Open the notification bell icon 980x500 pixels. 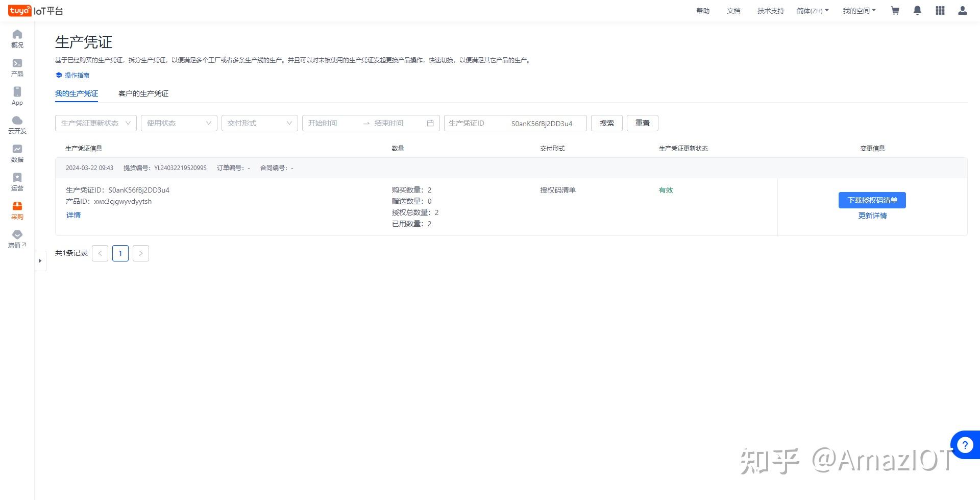click(917, 10)
